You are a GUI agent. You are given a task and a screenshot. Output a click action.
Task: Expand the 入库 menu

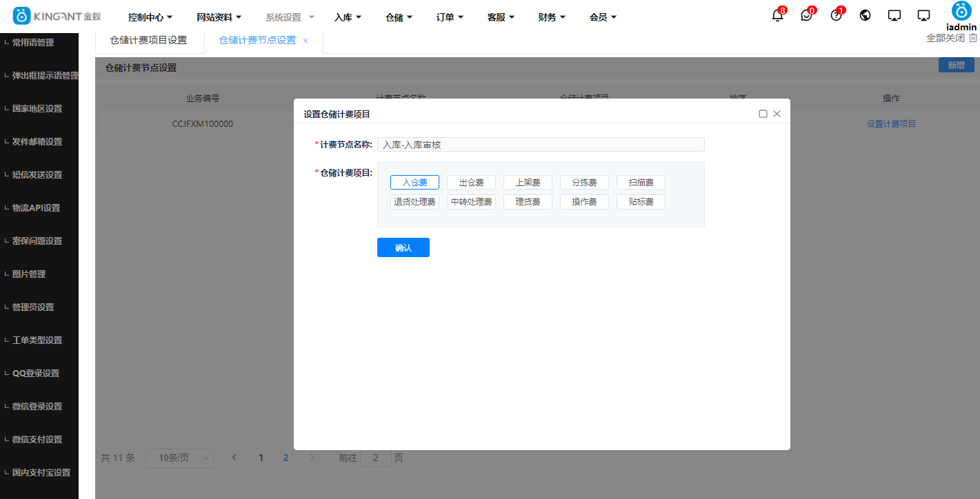click(348, 17)
